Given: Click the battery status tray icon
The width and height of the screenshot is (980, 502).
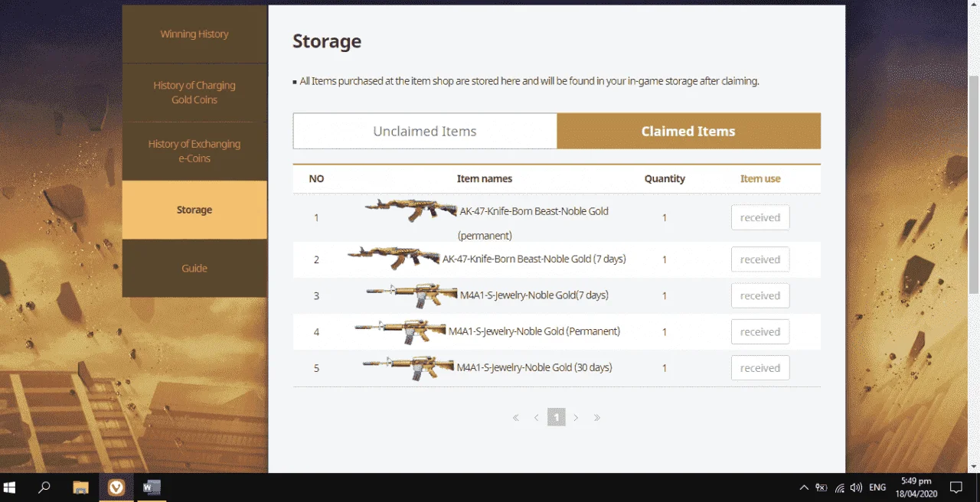Looking at the screenshot, I should [x=822, y=487].
